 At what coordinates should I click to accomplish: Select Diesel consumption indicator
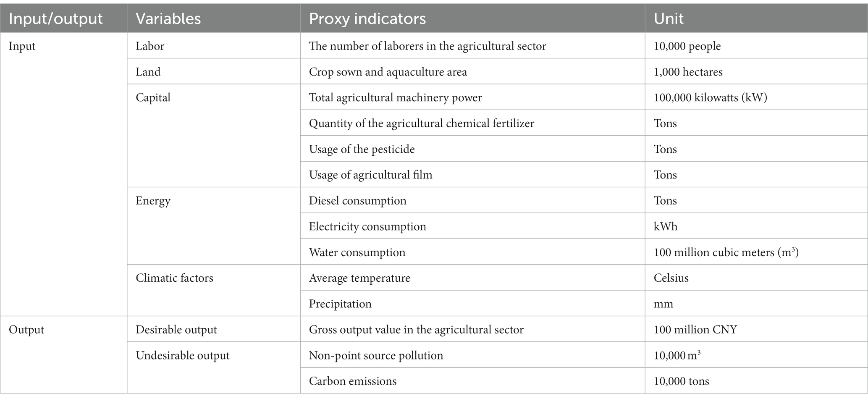pos(358,201)
